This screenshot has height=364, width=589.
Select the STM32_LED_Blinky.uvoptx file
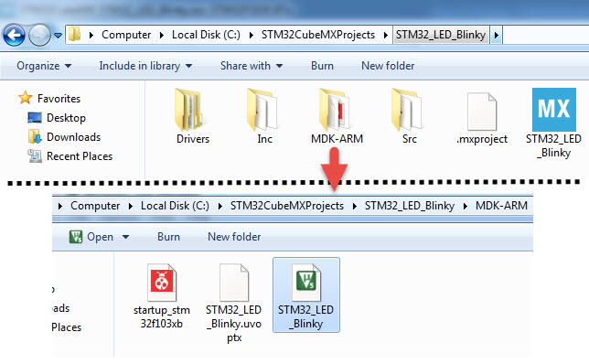(233, 303)
